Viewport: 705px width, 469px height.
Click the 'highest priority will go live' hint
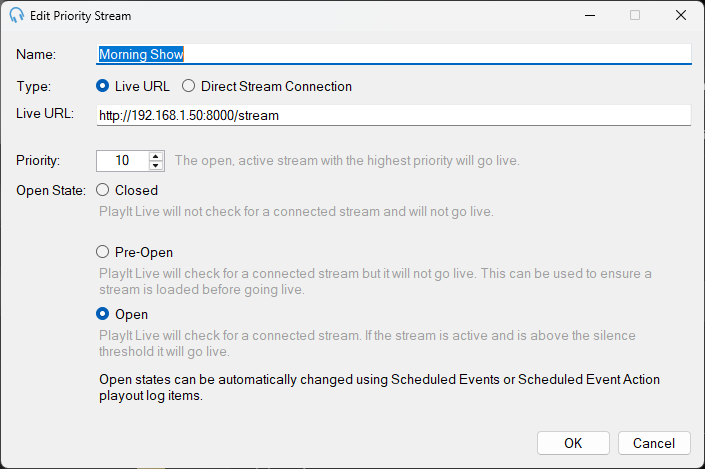[x=347, y=161]
